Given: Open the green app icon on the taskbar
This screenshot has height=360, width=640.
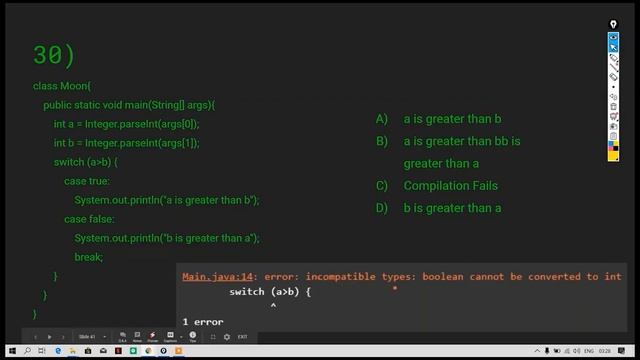Looking at the screenshot, I should click(x=133, y=351).
